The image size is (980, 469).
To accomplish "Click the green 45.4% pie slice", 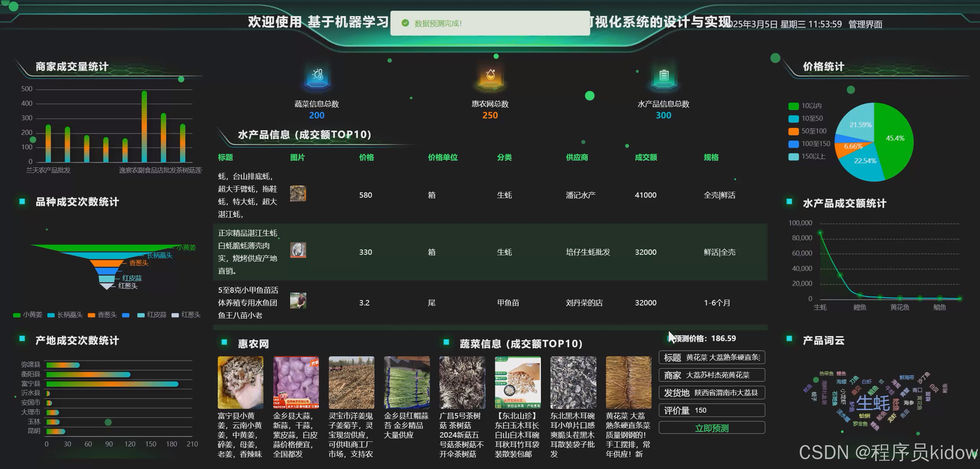I will pyautogui.click(x=895, y=138).
